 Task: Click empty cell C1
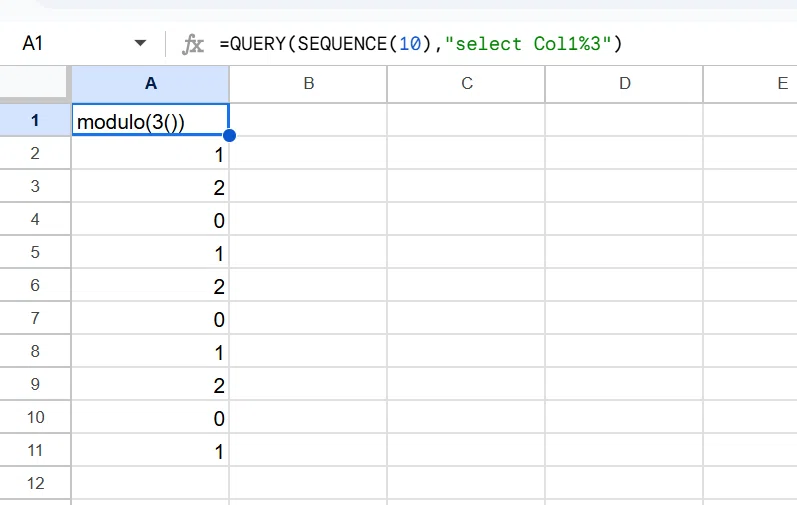467,120
